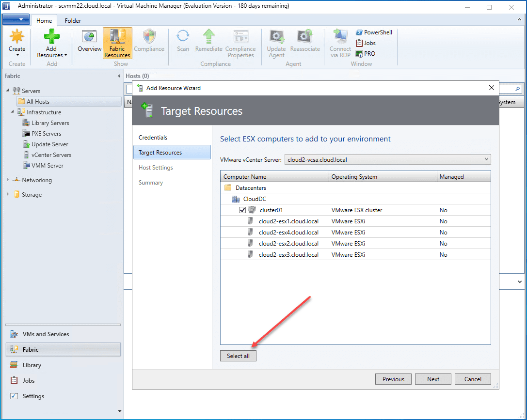Collapse the Servers tree node
527x420 pixels.
tap(8, 91)
